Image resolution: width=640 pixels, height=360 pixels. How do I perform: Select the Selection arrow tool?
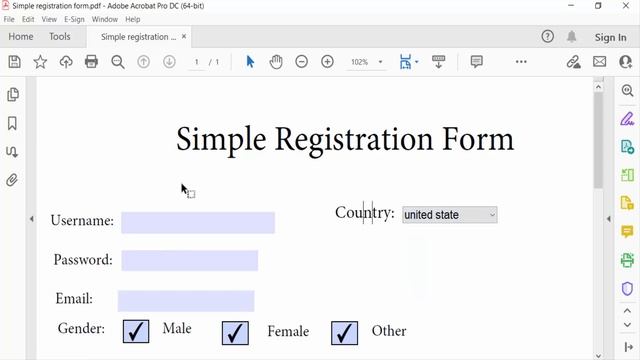click(250, 62)
